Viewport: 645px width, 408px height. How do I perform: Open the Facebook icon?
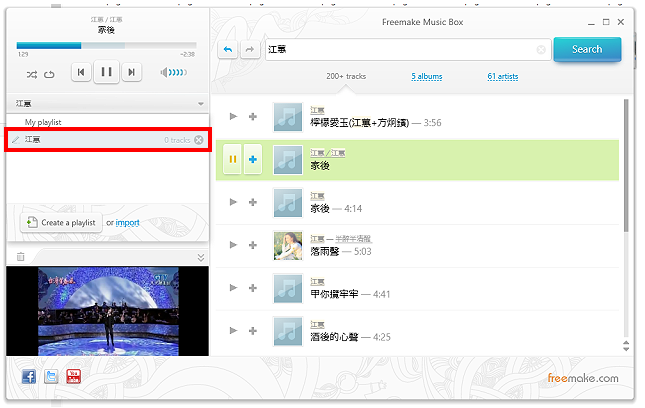coord(29,376)
